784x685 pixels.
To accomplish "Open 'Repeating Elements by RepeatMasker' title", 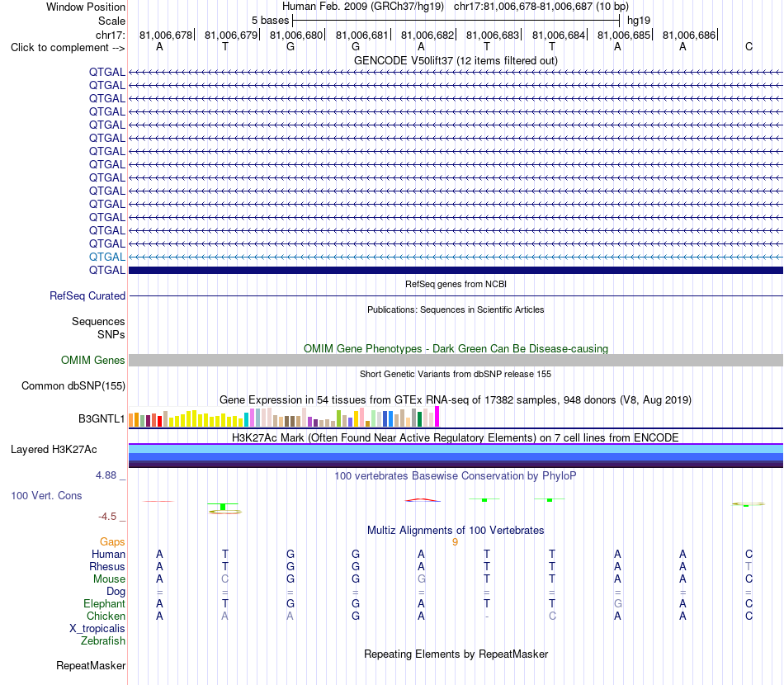I will click(456, 654).
